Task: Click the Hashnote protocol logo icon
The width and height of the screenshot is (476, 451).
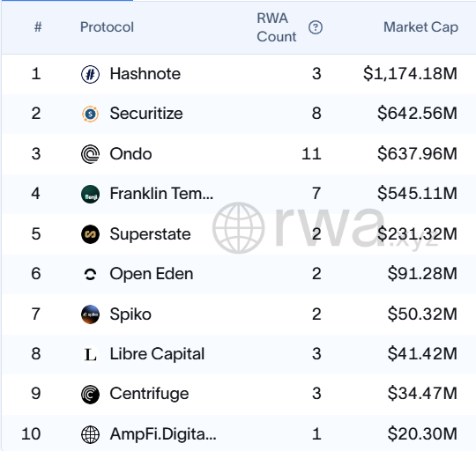Action: (90, 74)
